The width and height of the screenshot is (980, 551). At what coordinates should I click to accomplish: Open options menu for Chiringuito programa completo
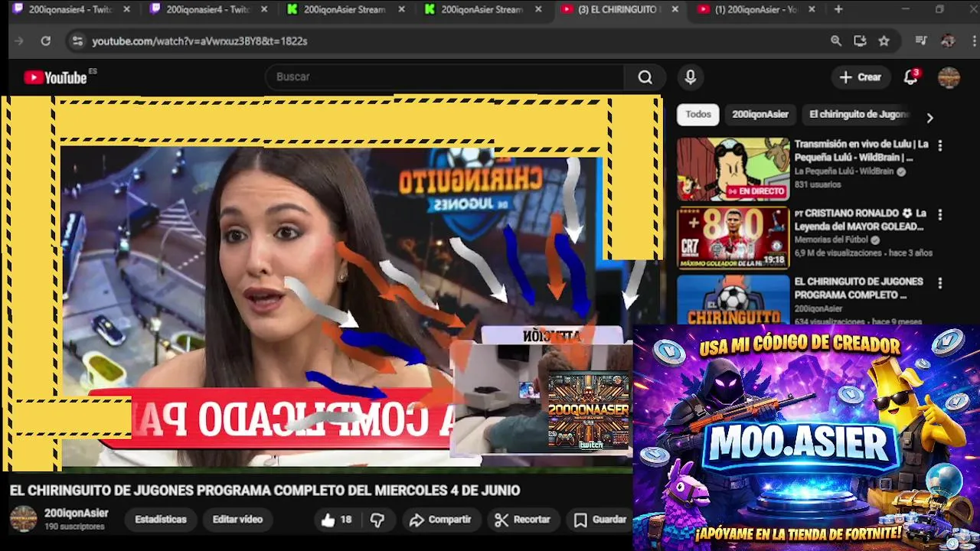pyautogui.click(x=939, y=283)
